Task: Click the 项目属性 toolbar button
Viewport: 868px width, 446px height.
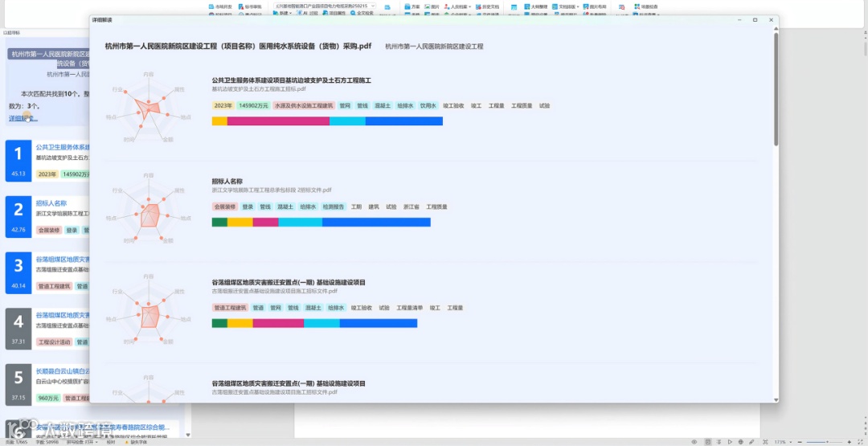Action: (334, 13)
